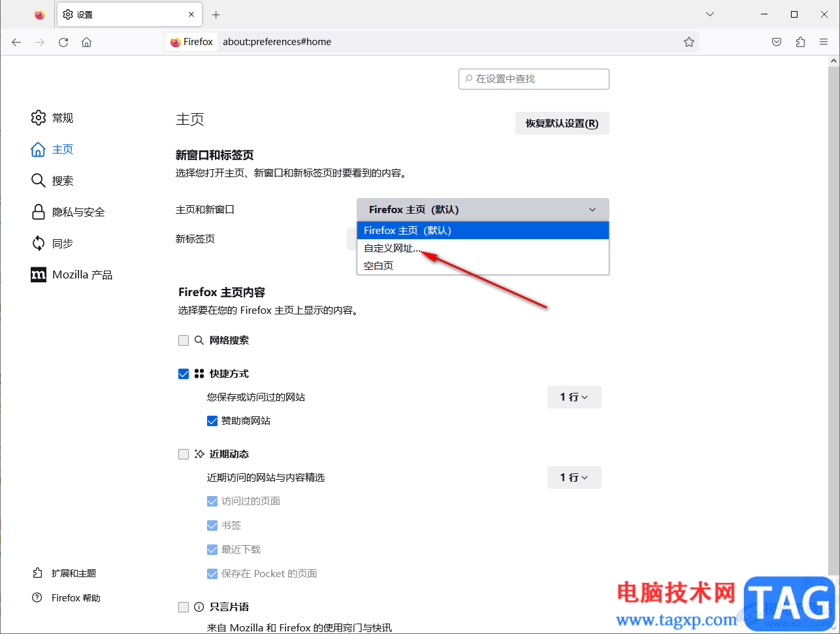Open the 搜索 settings category
The width and height of the screenshot is (840, 634).
[52, 180]
